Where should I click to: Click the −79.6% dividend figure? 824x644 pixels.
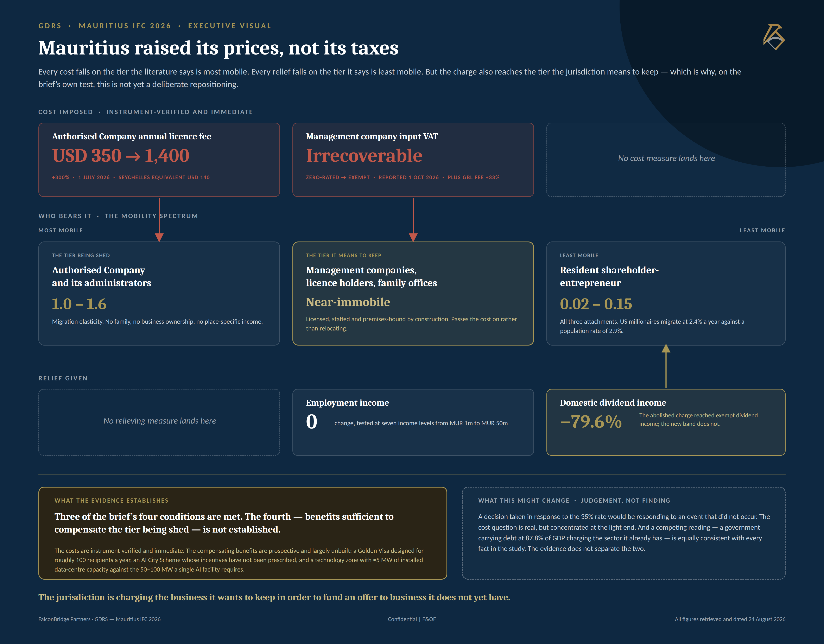(x=591, y=421)
